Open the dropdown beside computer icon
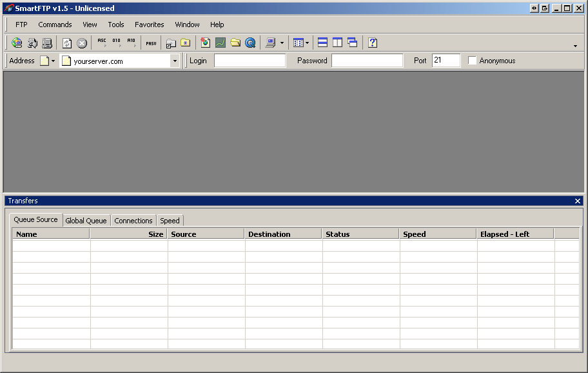This screenshot has height=373, width=588. point(282,43)
